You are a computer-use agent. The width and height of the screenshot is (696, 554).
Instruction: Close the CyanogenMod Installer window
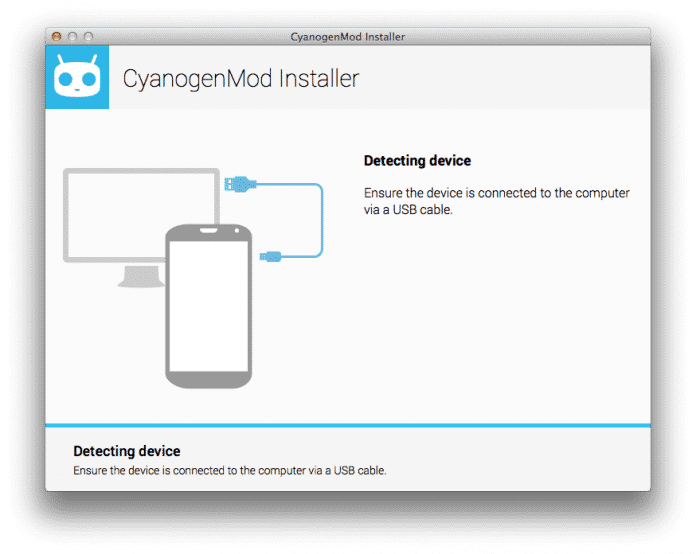tap(56, 37)
